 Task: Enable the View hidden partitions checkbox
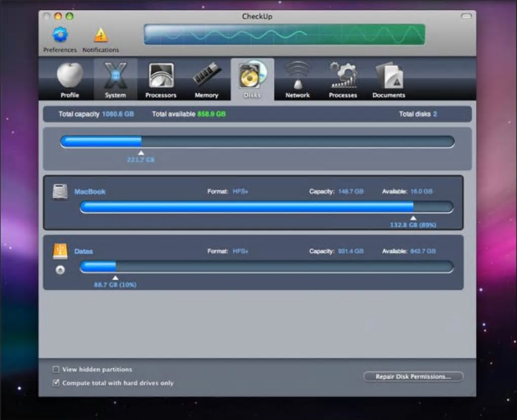coord(56,369)
